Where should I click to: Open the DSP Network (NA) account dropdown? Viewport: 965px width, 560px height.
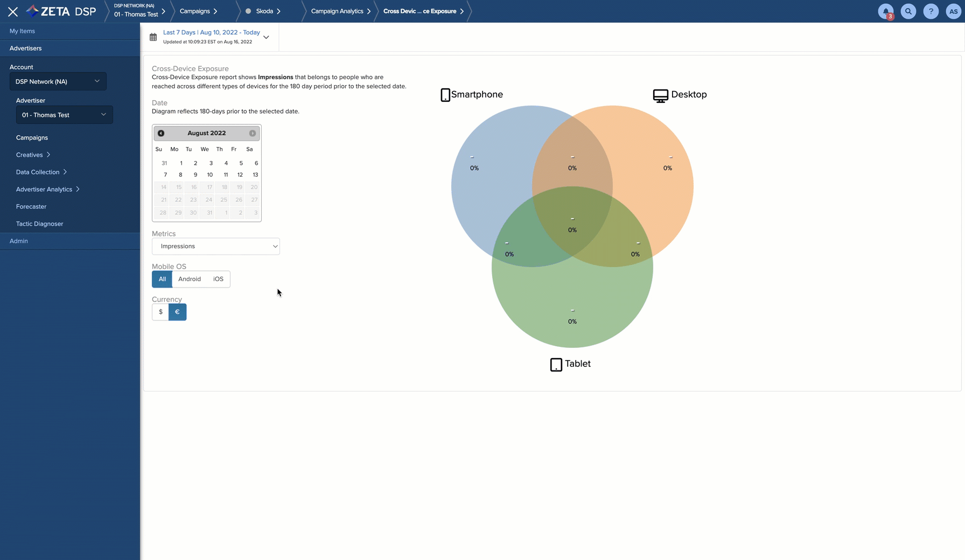click(58, 81)
